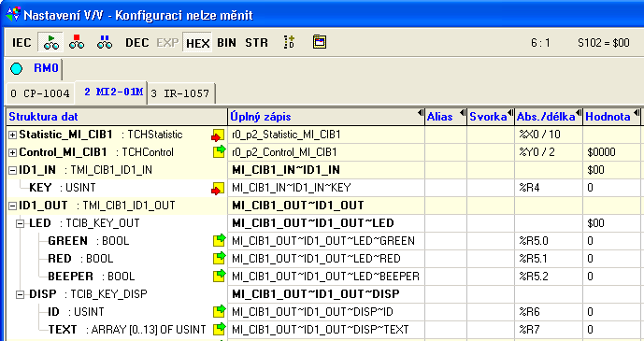Image resolution: width=644 pixels, height=341 pixels.
Task: Click the %X0 / 10 address cell
Action: click(549, 135)
